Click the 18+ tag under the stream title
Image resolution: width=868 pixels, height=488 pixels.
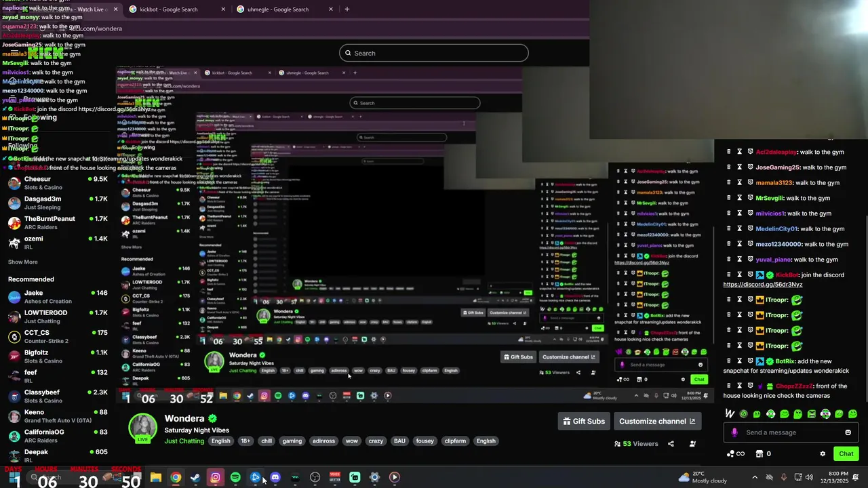click(x=245, y=441)
